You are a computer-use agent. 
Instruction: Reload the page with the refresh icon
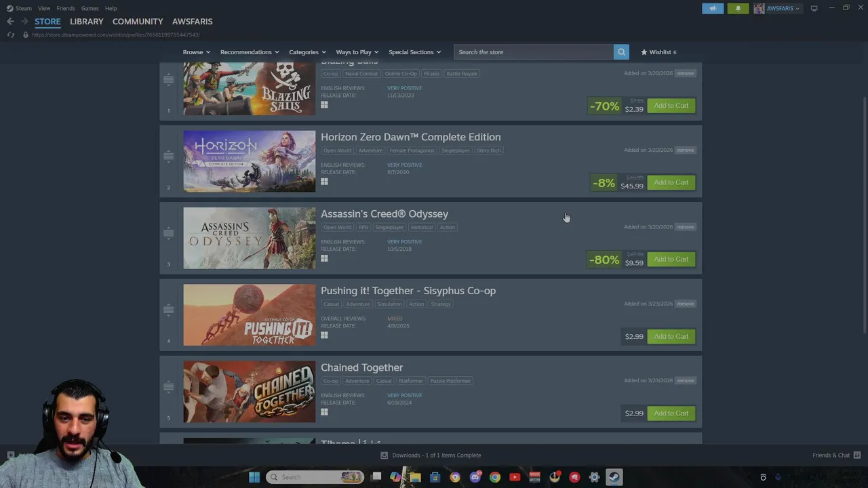tap(10, 35)
